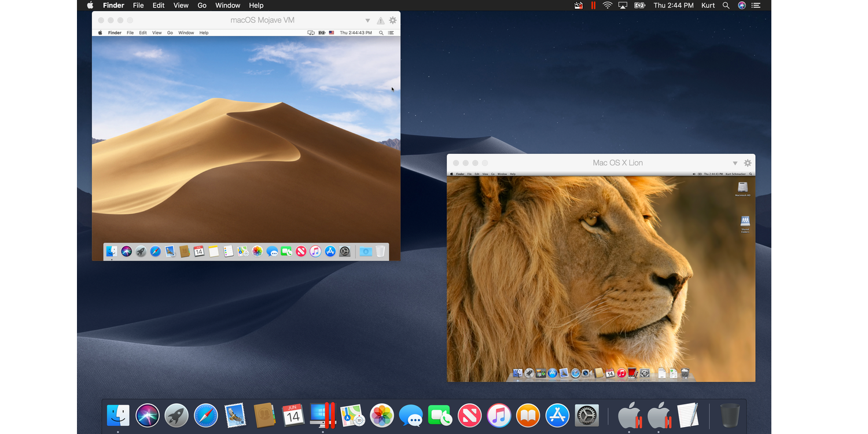
Task: Launch Siri from the host Dock
Action: pyautogui.click(x=148, y=415)
